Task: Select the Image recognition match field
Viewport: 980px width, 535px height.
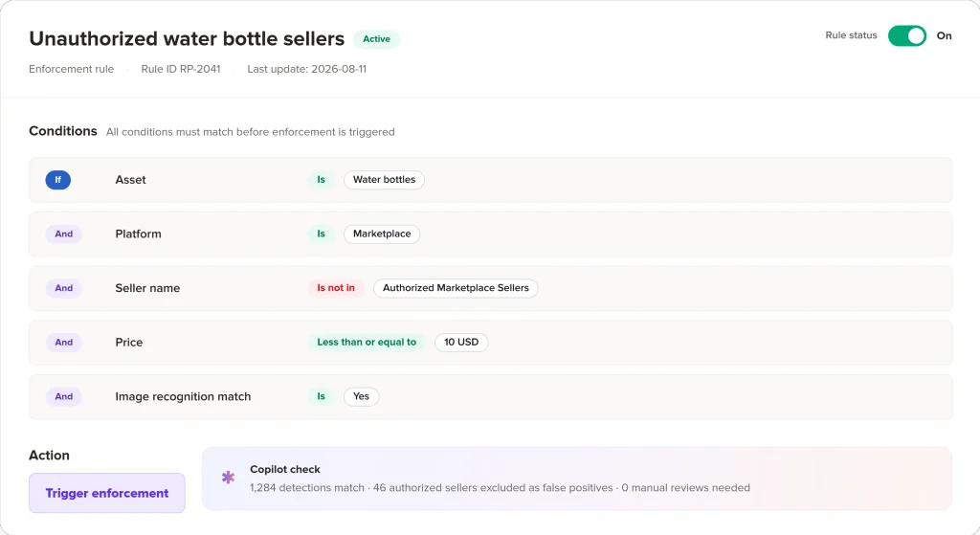Action: tap(183, 396)
